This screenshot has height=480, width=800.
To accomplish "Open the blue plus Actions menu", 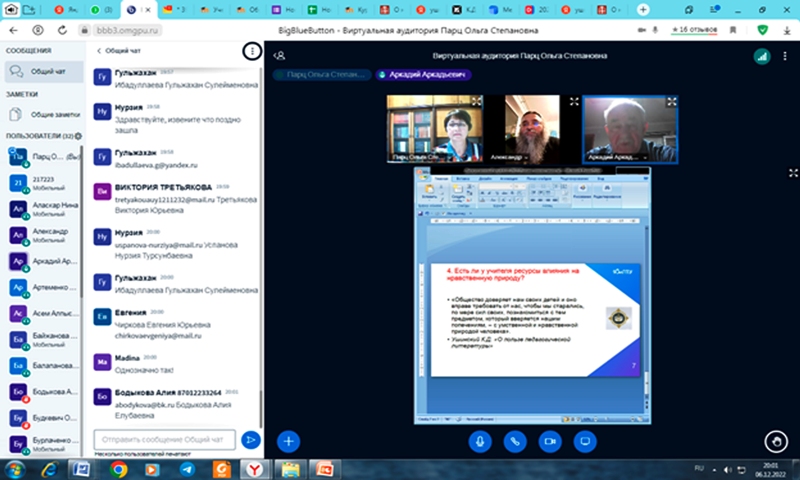I will point(288,441).
